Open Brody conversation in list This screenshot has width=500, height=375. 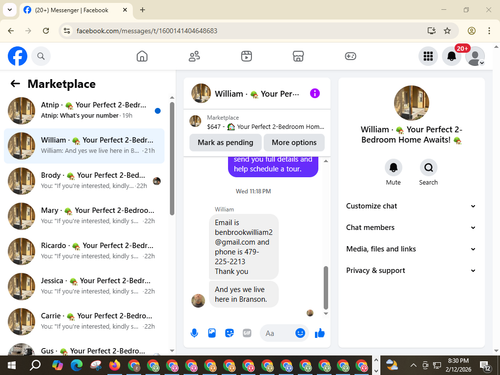[x=84, y=181]
